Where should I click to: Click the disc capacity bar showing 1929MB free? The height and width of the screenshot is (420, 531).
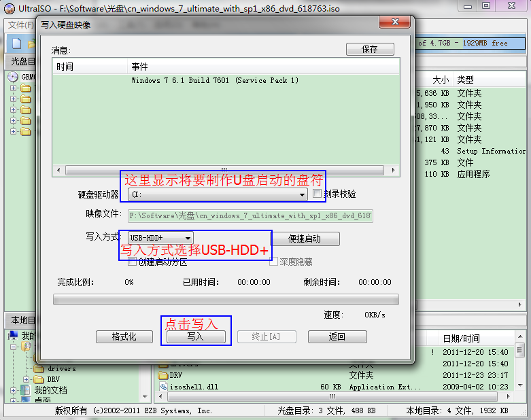(x=470, y=43)
